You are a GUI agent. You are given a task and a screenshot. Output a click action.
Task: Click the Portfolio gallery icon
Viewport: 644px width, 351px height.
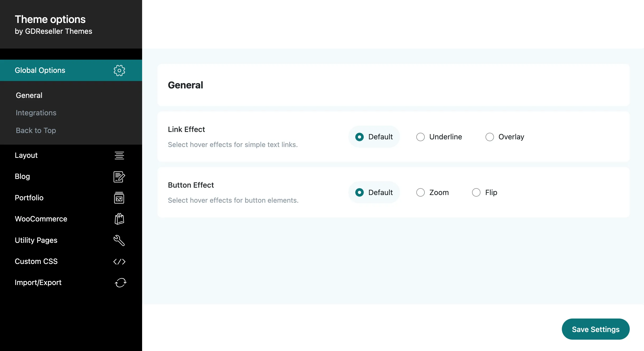click(119, 198)
